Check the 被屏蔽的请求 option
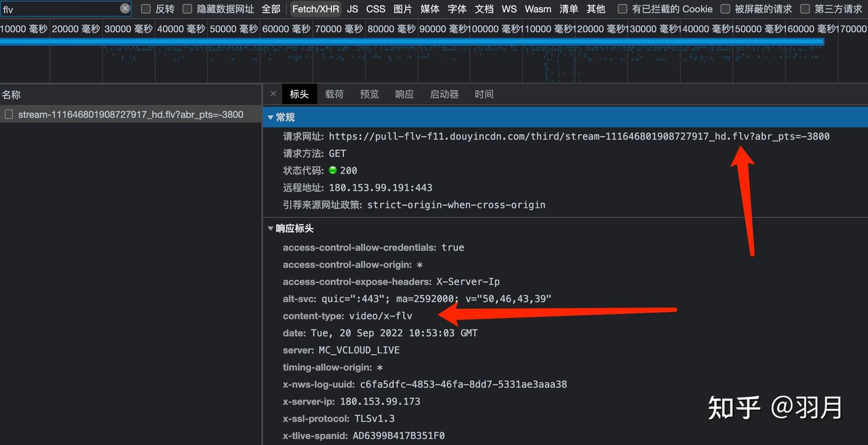This screenshot has height=445, width=868. click(x=726, y=8)
